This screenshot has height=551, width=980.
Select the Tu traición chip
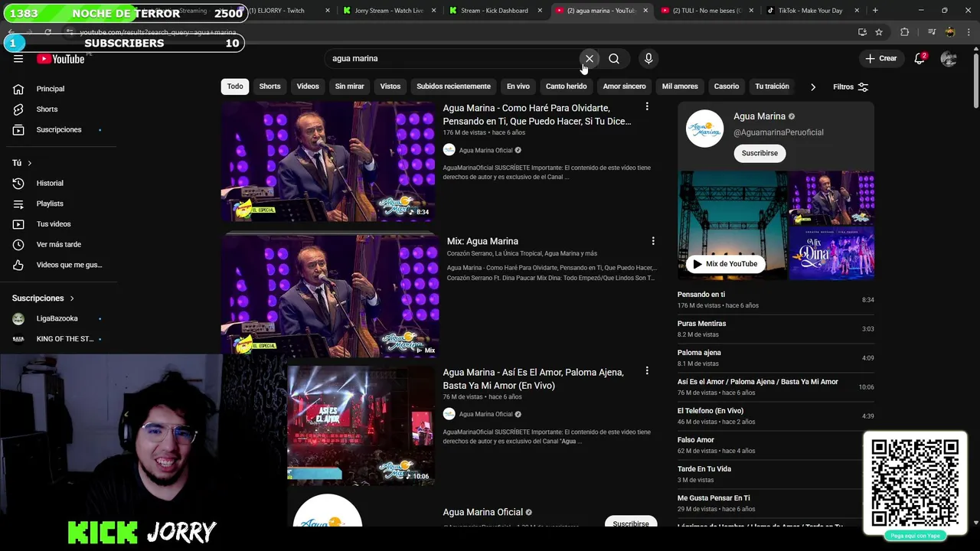[772, 86]
